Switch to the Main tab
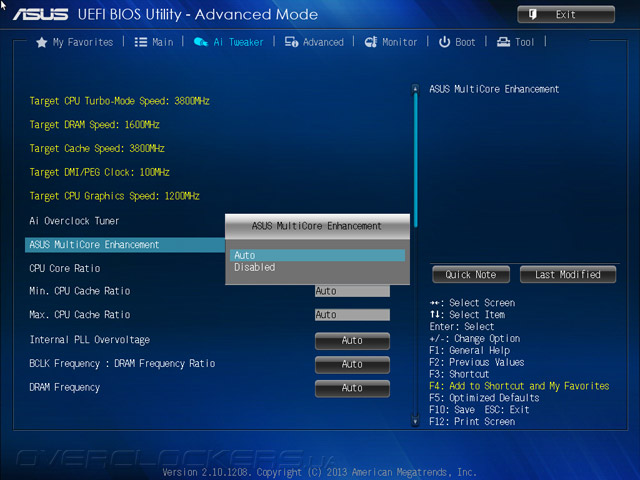This screenshot has height=480, width=640. [154, 42]
